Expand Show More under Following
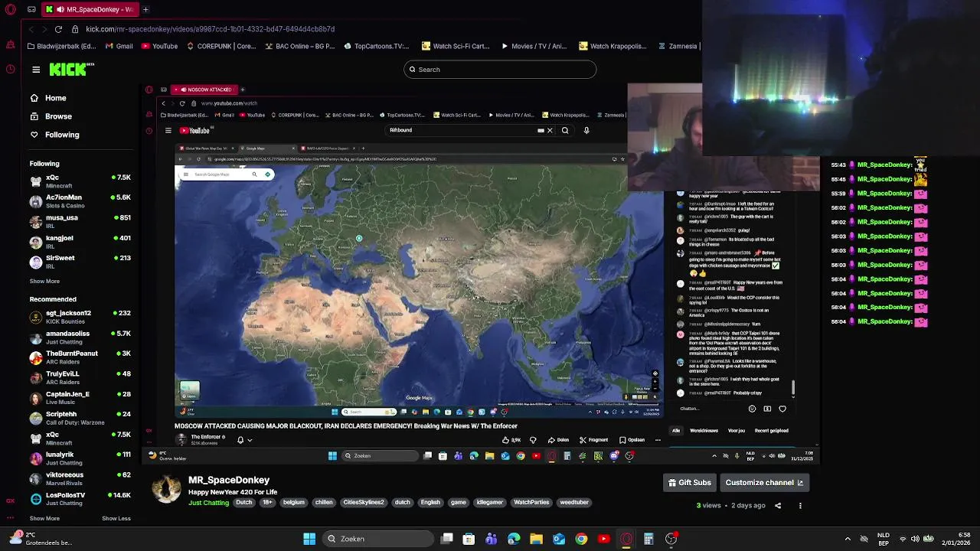 [x=44, y=281]
